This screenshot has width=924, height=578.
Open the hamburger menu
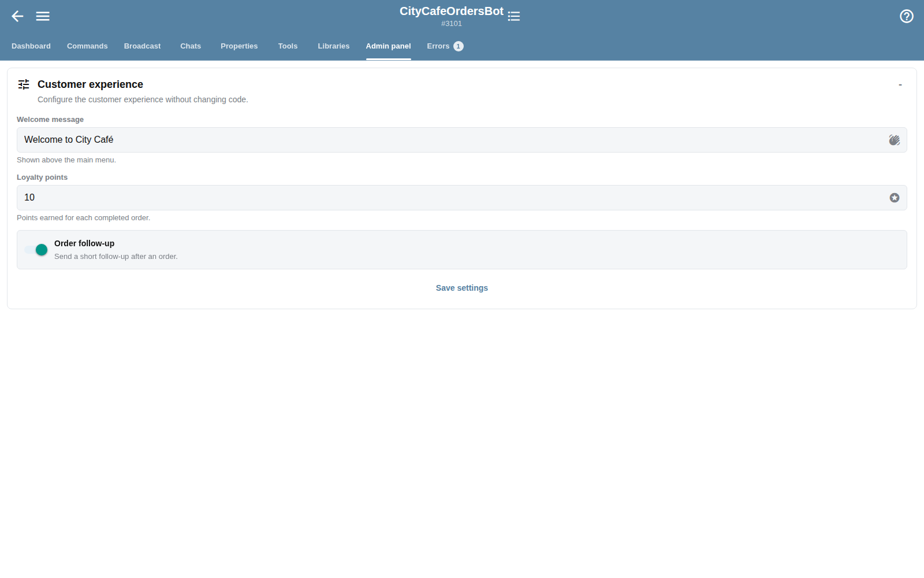click(43, 16)
